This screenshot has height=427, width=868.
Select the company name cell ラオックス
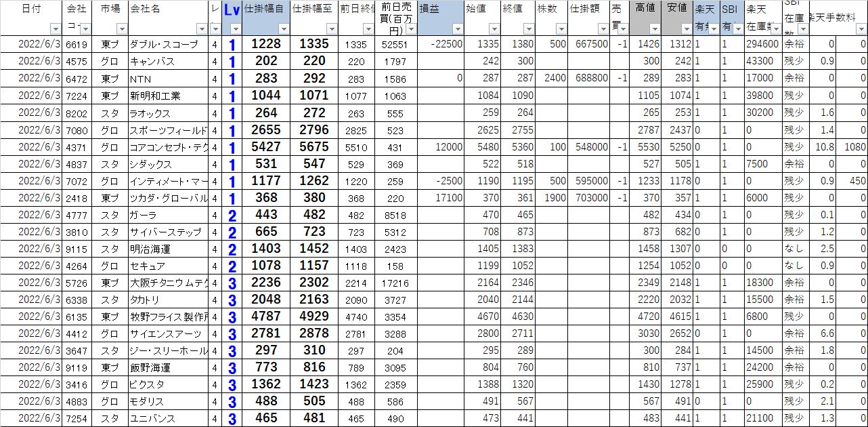pyautogui.click(x=168, y=113)
